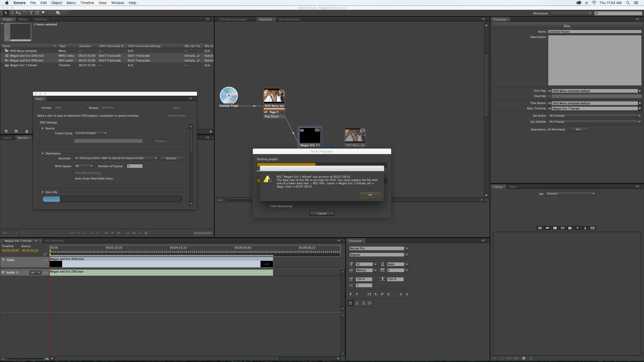The width and height of the screenshot is (644, 362).
Task: Select the Rotate tool in toolbar
Action: (25, 13)
